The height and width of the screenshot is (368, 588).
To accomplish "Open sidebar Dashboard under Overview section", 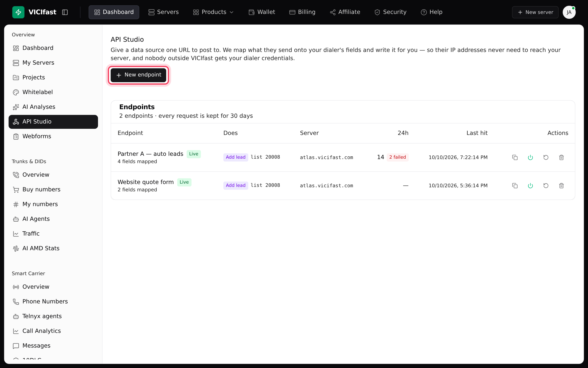I will pyautogui.click(x=53, y=48).
